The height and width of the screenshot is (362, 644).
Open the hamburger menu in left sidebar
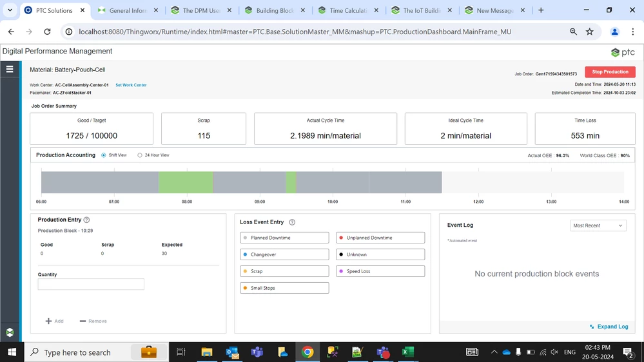click(x=10, y=70)
